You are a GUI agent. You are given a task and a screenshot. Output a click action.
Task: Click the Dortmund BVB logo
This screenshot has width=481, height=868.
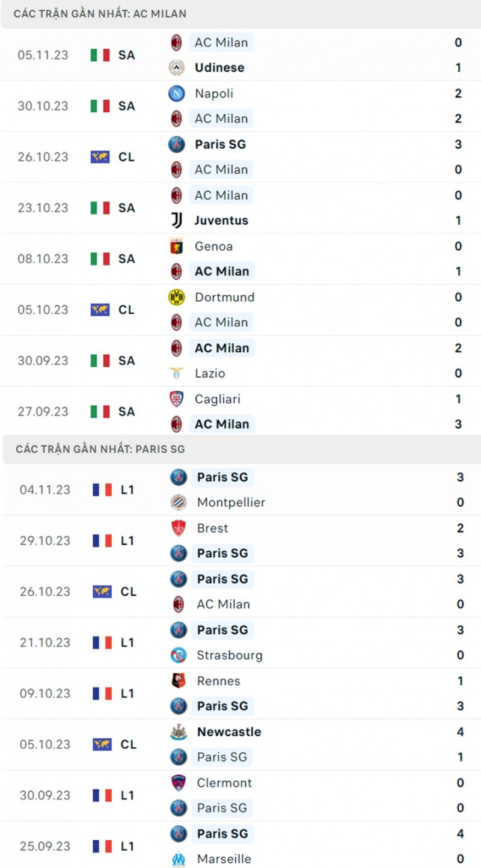176,297
